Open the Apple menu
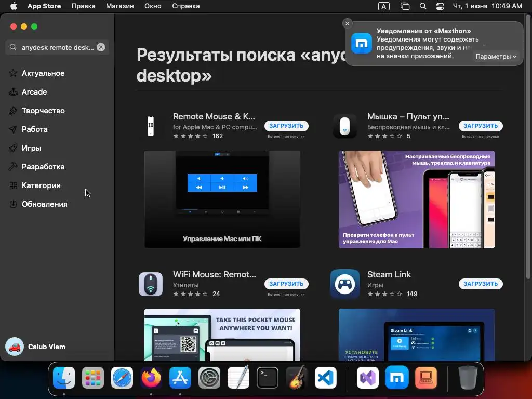 (x=14, y=6)
